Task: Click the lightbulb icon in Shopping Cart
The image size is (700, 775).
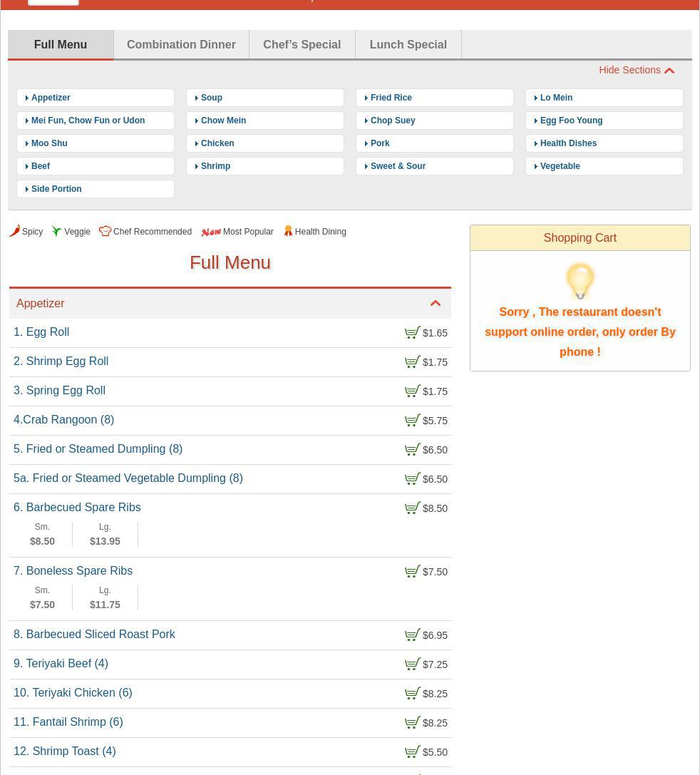Action: coord(580,281)
